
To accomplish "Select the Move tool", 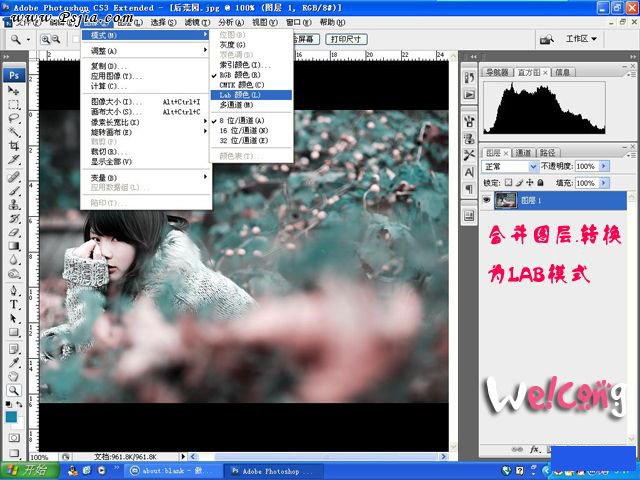I will pos(13,90).
